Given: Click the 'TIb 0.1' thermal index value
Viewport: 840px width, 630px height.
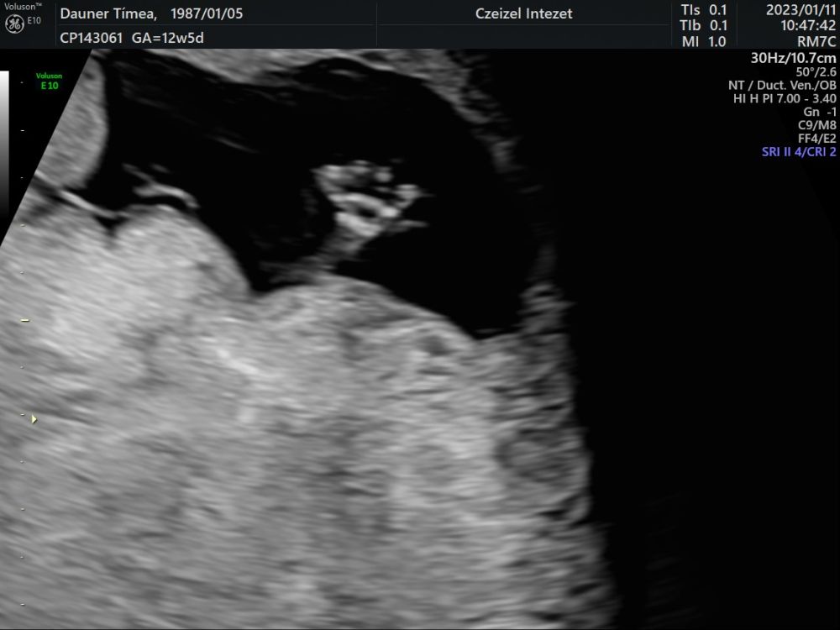Looking at the screenshot, I should pyautogui.click(x=704, y=25).
